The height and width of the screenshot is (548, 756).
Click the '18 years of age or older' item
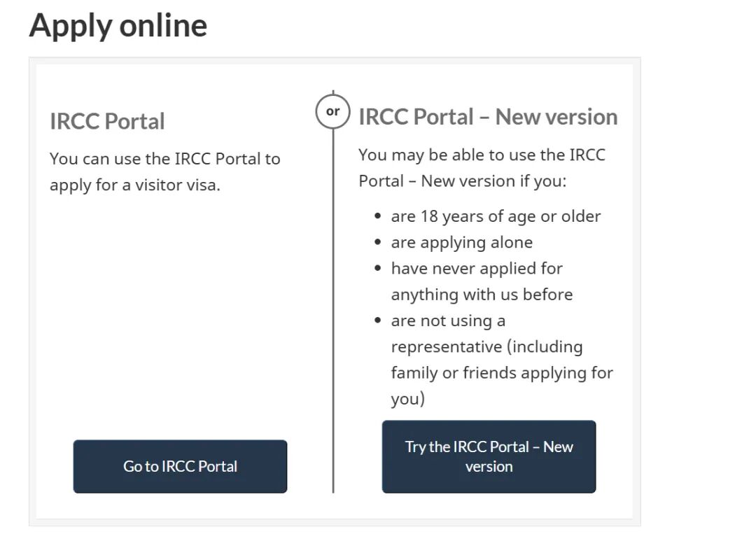click(496, 216)
